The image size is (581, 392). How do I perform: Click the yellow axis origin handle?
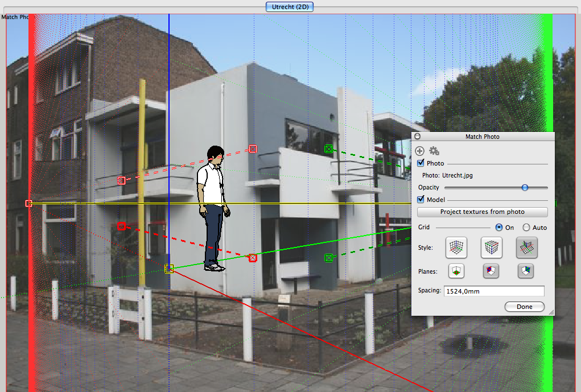pyautogui.click(x=169, y=269)
